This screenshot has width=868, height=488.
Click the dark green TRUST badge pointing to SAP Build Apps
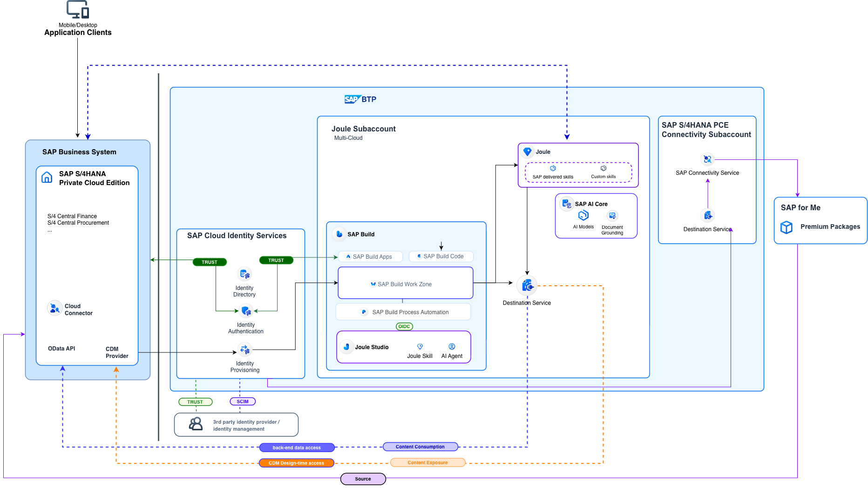pyautogui.click(x=276, y=260)
